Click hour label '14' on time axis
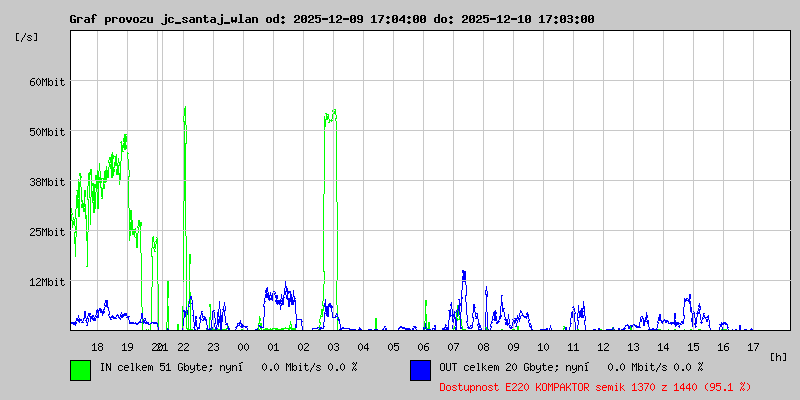This screenshot has height=400, width=800. pyautogui.click(x=663, y=347)
